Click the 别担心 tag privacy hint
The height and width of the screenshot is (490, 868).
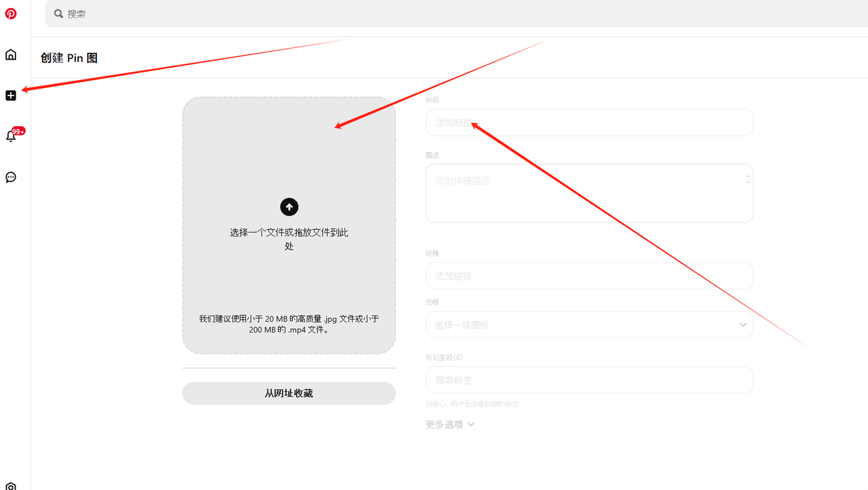(472, 404)
